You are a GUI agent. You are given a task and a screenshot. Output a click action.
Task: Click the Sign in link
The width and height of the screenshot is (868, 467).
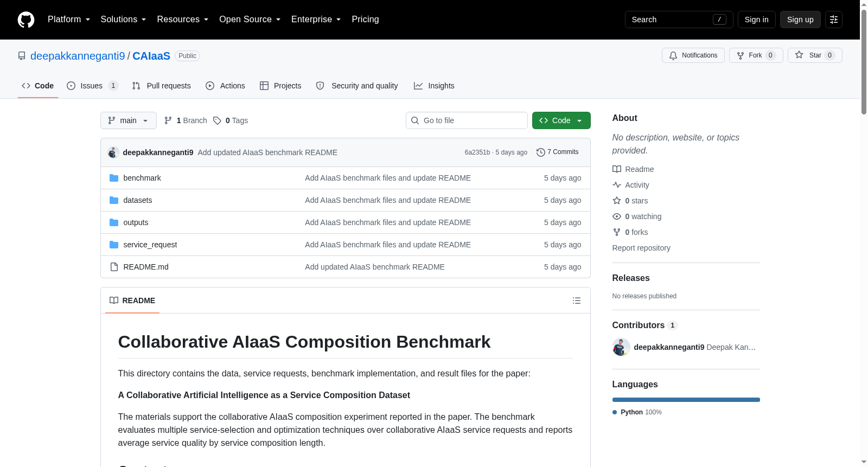(756, 20)
